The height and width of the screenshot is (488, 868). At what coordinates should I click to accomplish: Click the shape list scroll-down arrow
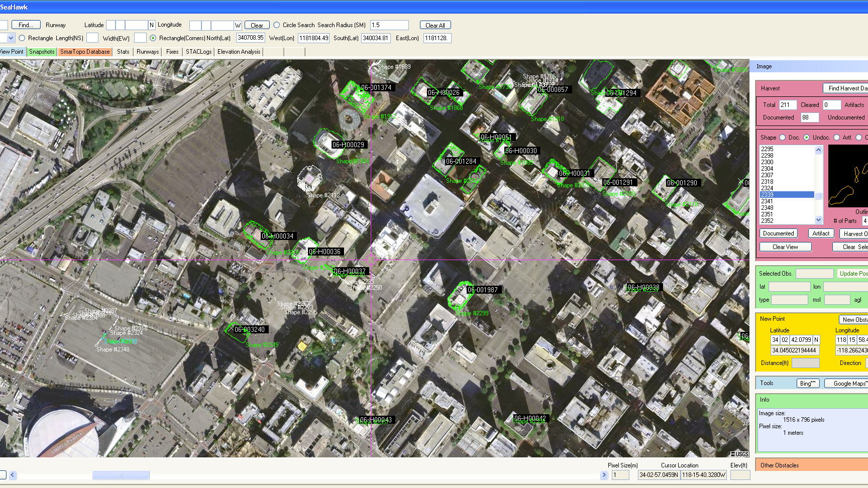point(818,220)
